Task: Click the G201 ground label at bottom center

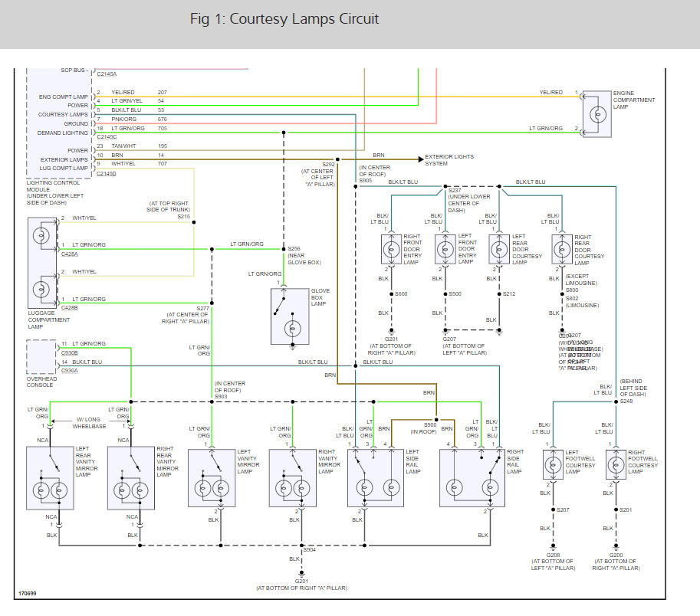Action: coord(301,582)
